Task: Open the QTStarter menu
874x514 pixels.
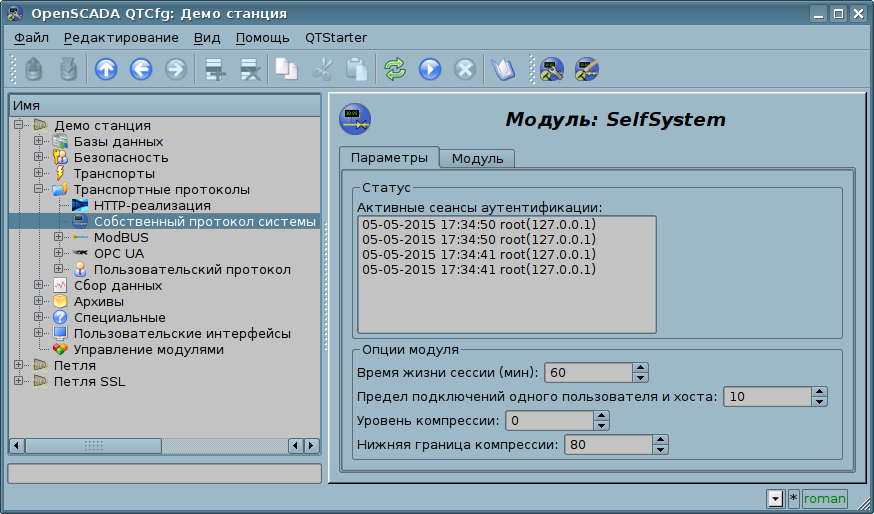Action: point(336,38)
